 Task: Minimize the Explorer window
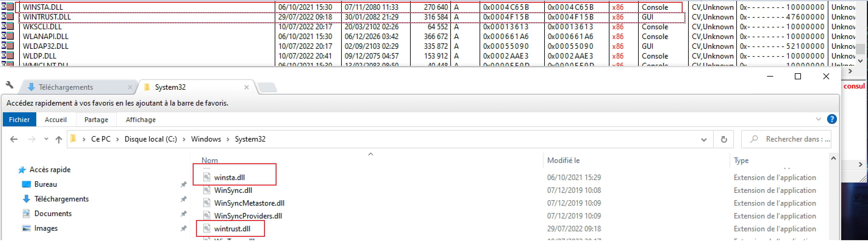pyautogui.click(x=770, y=77)
